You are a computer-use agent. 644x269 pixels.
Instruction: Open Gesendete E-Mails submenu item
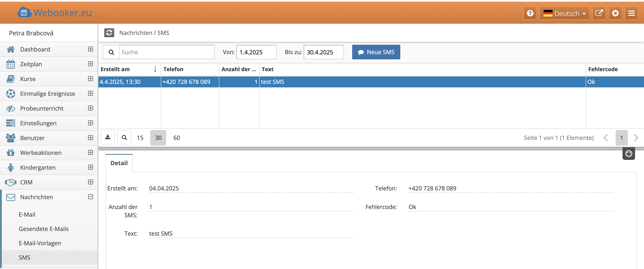click(44, 228)
